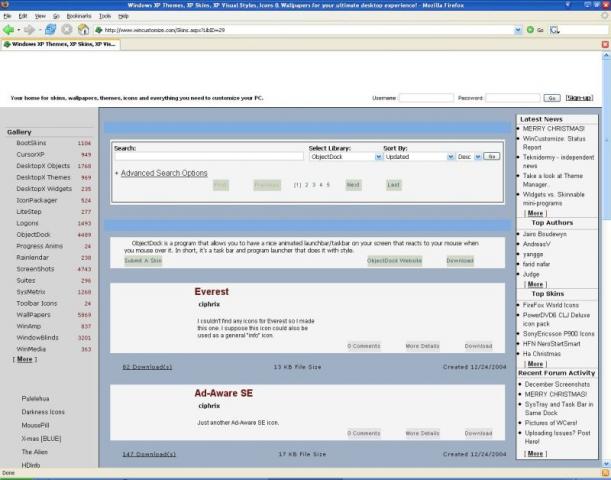Open the Desc sort order dropdown
The width and height of the screenshot is (611, 480).
(478, 157)
